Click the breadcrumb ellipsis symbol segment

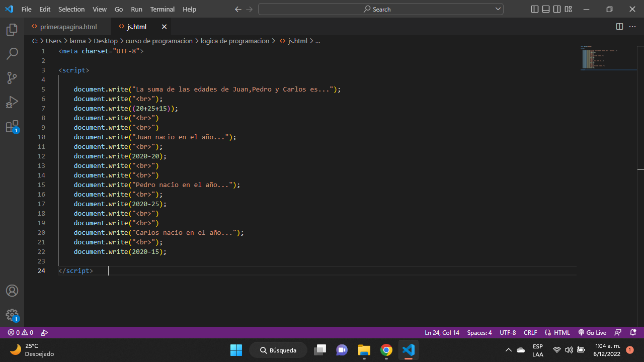(x=317, y=41)
